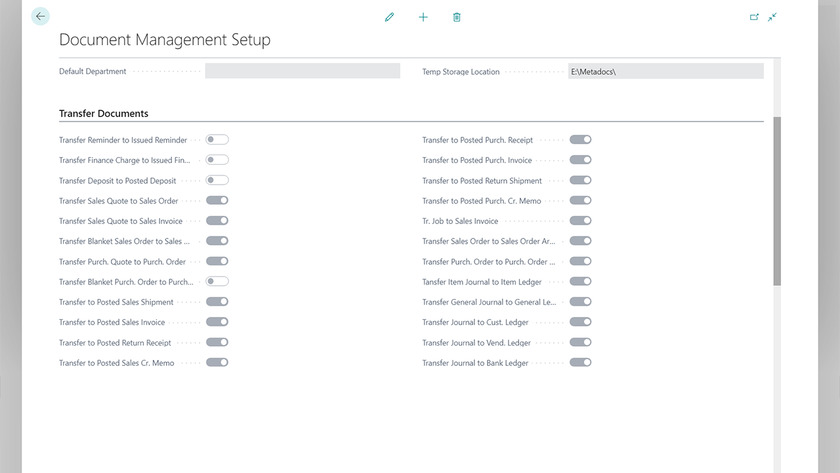Click the Default Department field
This screenshot has width=840, height=473.
302,71
